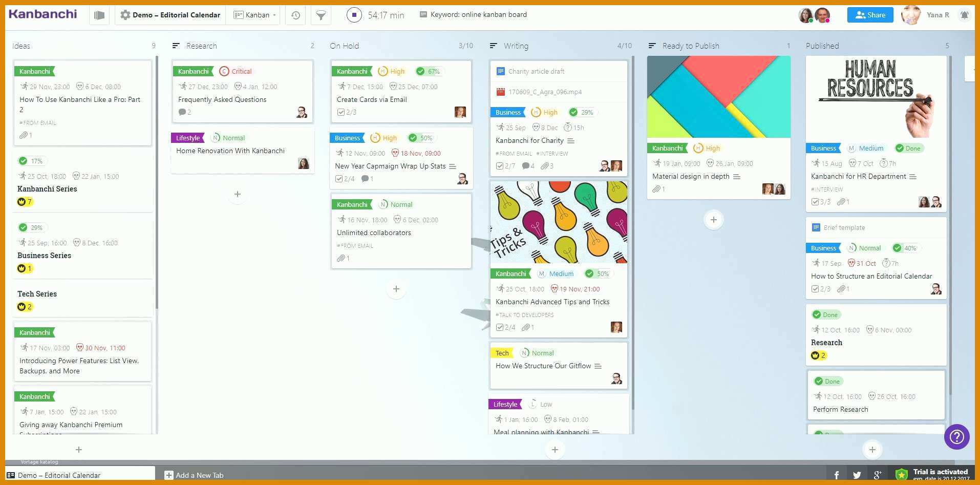The height and width of the screenshot is (485, 980).
Task: Open the Research list sort icon
Action: [x=176, y=46]
